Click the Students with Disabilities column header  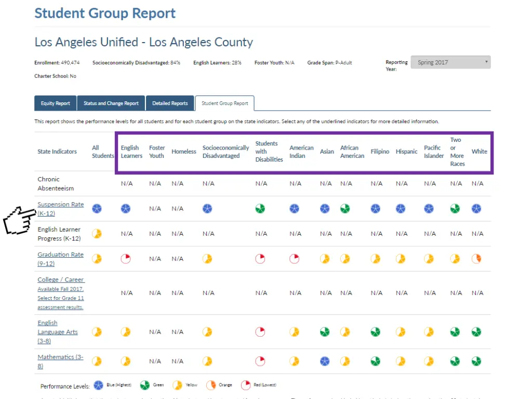[269, 151]
